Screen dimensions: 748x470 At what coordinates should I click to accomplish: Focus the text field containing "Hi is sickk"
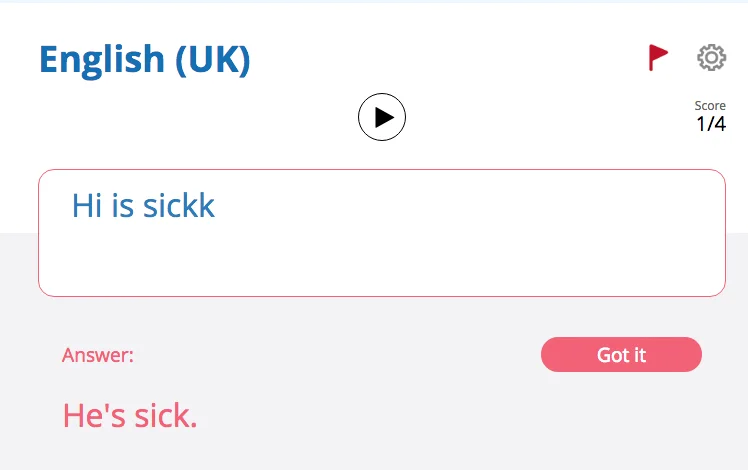[x=381, y=233]
